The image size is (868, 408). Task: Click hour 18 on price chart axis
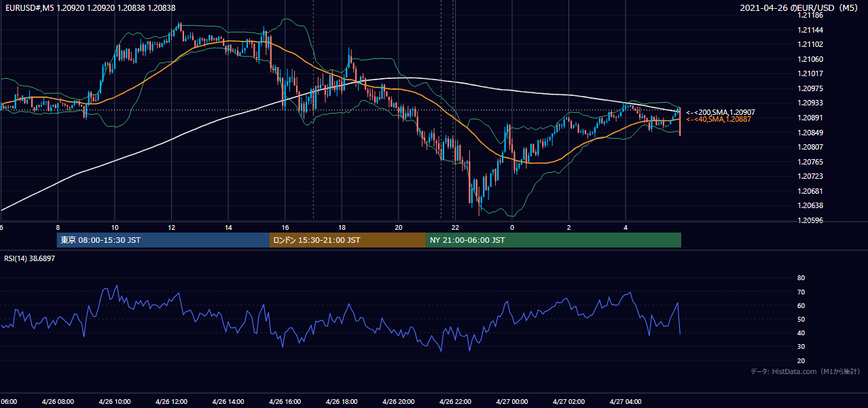342,228
